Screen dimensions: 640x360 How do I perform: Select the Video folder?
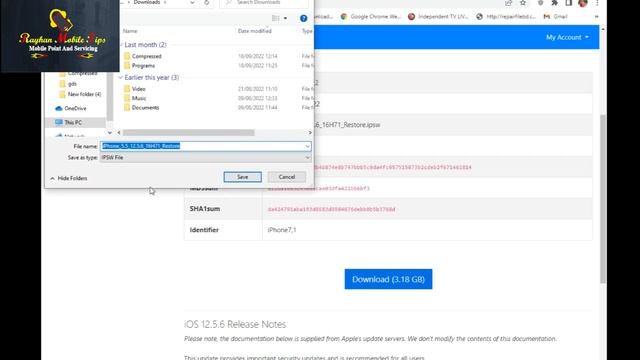[x=138, y=89]
